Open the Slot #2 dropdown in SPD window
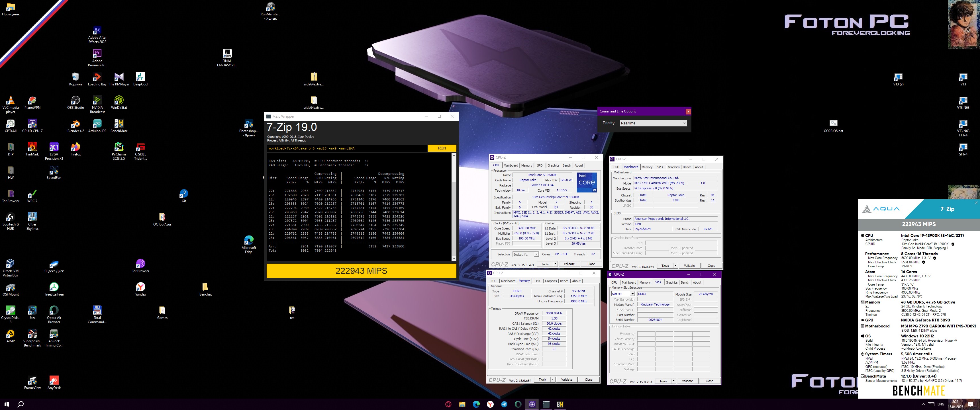 coord(623,294)
